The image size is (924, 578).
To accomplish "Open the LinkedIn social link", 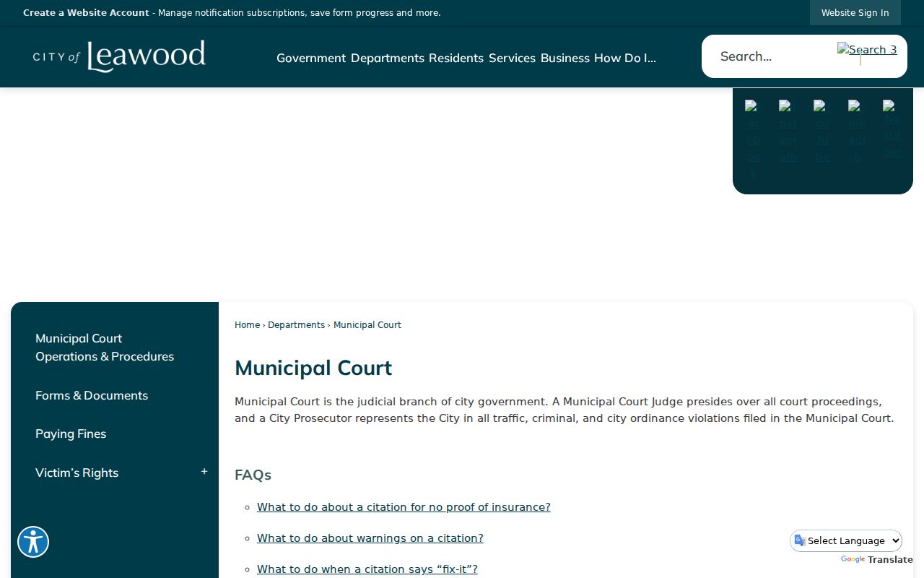I will 857,131.
